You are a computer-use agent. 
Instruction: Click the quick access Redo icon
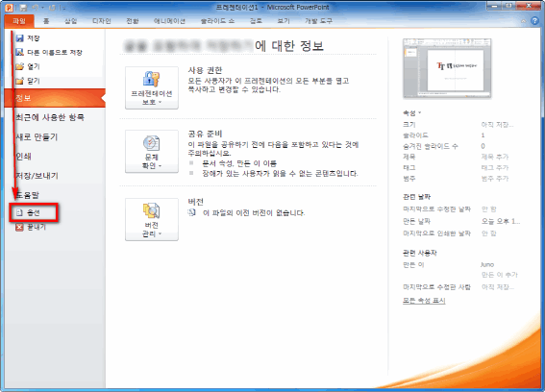pyautogui.click(x=53, y=8)
